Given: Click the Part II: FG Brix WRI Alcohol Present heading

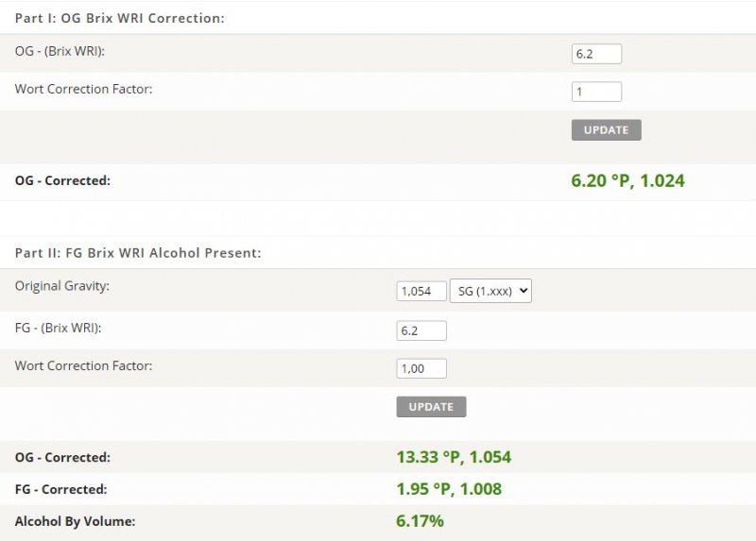Looking at the screenshot, I should pyautogui.click(x=138, y=253).
